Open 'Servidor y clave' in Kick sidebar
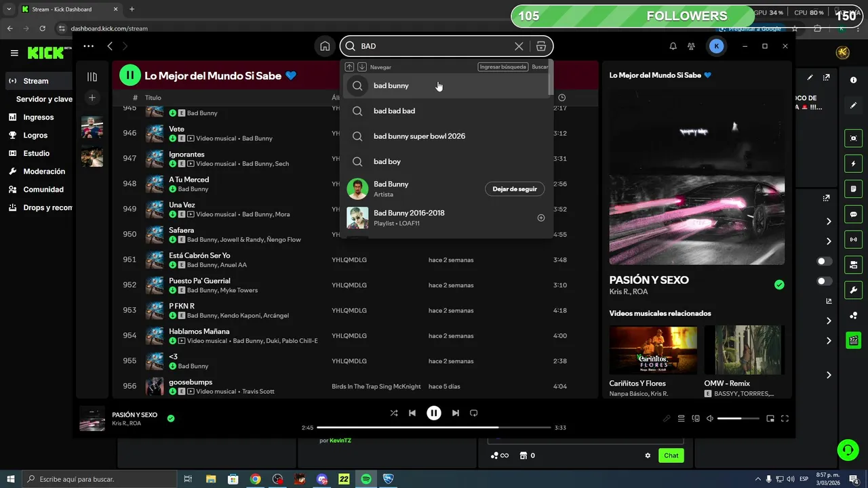 point(44,99)
